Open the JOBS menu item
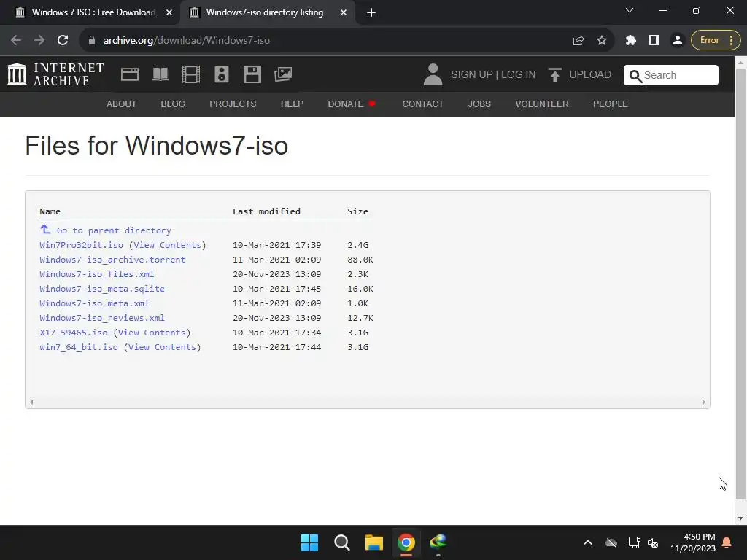Image resolution: width=747 pixels, height=560 pixels. [x=479, y=104]
